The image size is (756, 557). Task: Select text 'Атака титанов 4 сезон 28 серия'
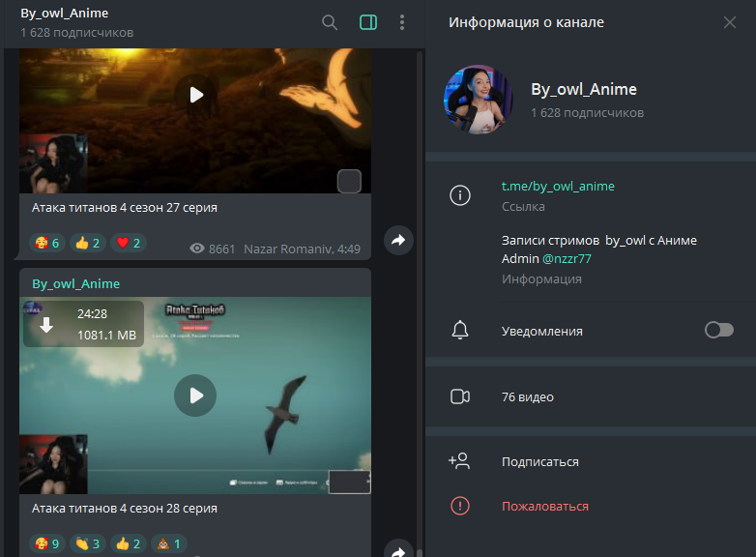click(125, 509)
